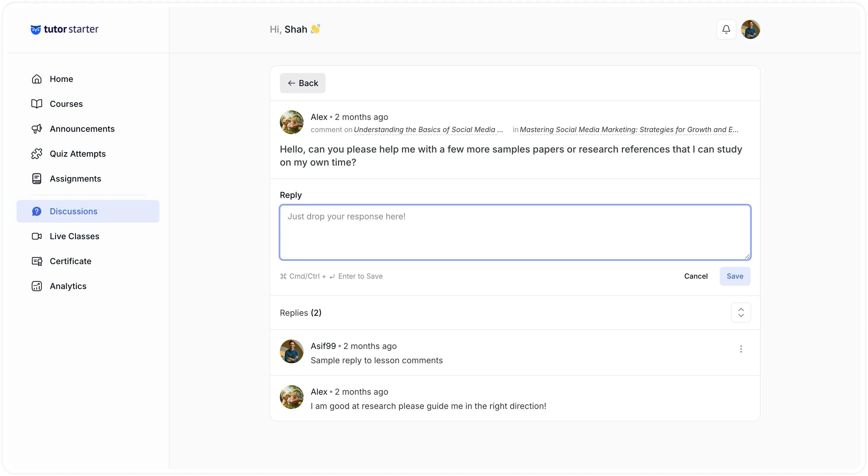The width and height of the screenshot is (868, 476).
Task: Click the Assignments document icon
Action: click(37, 179)
